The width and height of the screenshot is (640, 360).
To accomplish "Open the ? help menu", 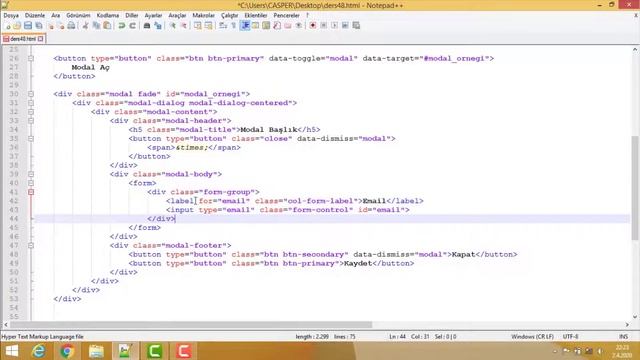I will click(x=307, y=16).
